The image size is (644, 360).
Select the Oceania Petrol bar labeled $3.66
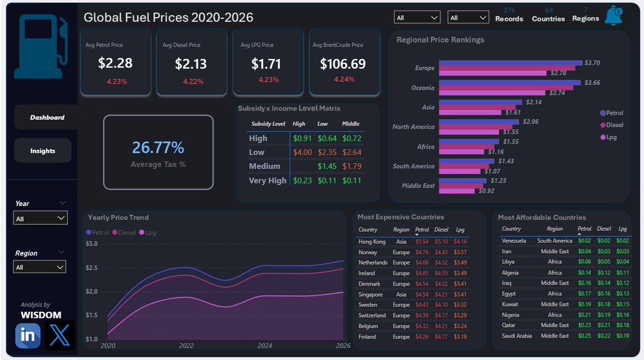510,83
